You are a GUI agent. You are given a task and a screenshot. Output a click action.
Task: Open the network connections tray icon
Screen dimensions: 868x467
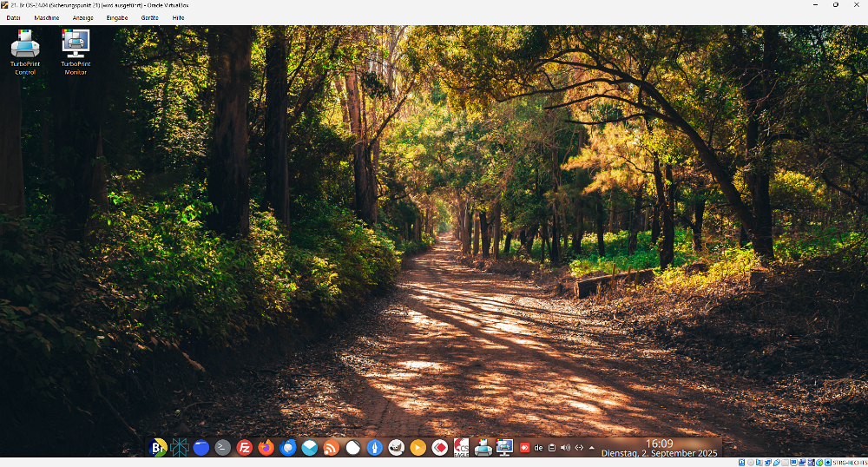pyautogui.click(x=579, y=448)
